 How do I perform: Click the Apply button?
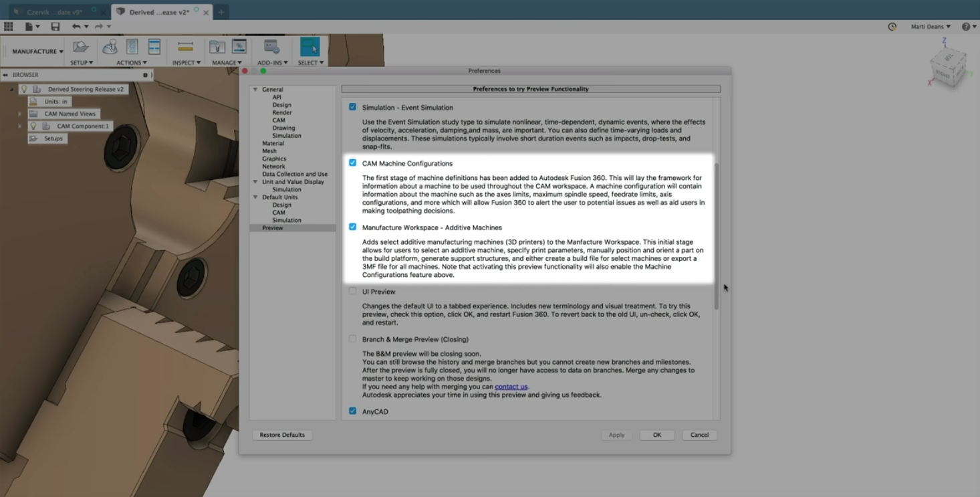616,435
